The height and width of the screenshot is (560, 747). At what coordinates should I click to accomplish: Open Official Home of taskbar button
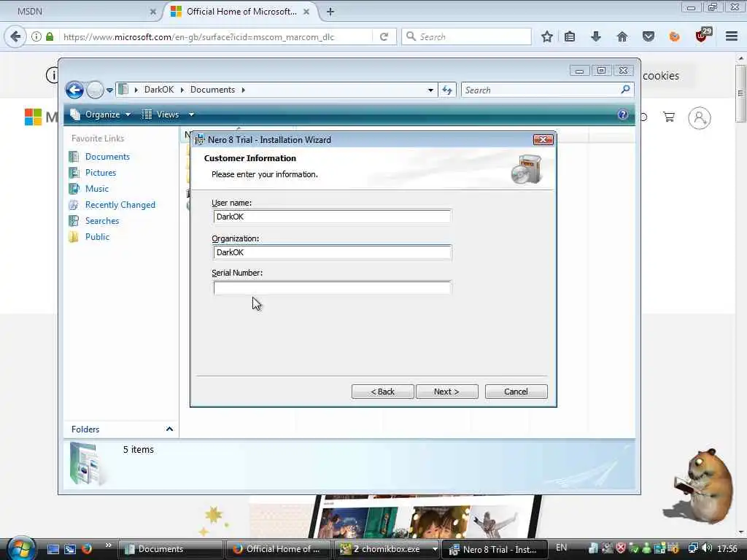coord(279,549)
